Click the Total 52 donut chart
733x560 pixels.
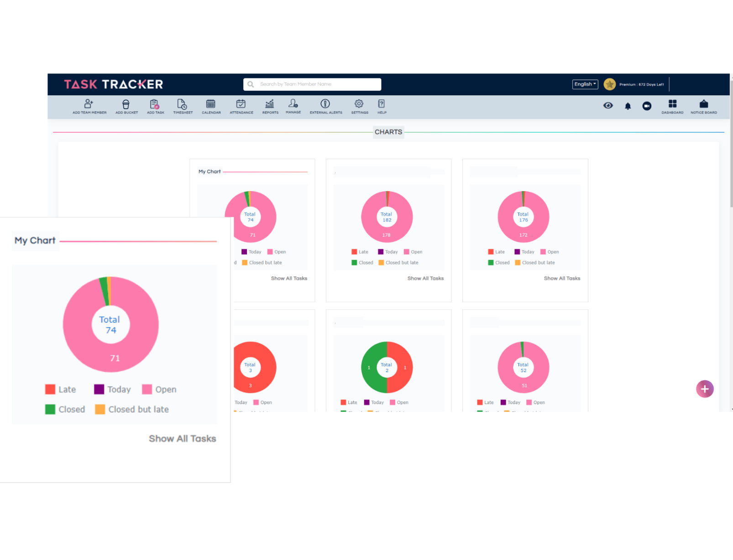523,367
